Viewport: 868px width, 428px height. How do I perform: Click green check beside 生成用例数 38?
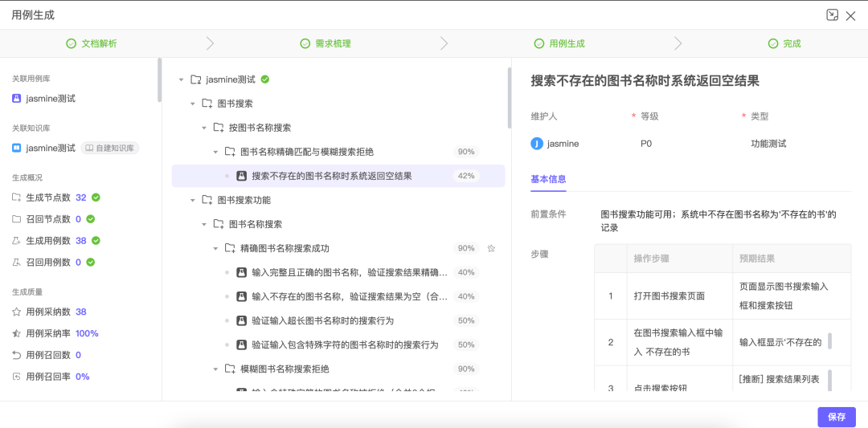96,241
